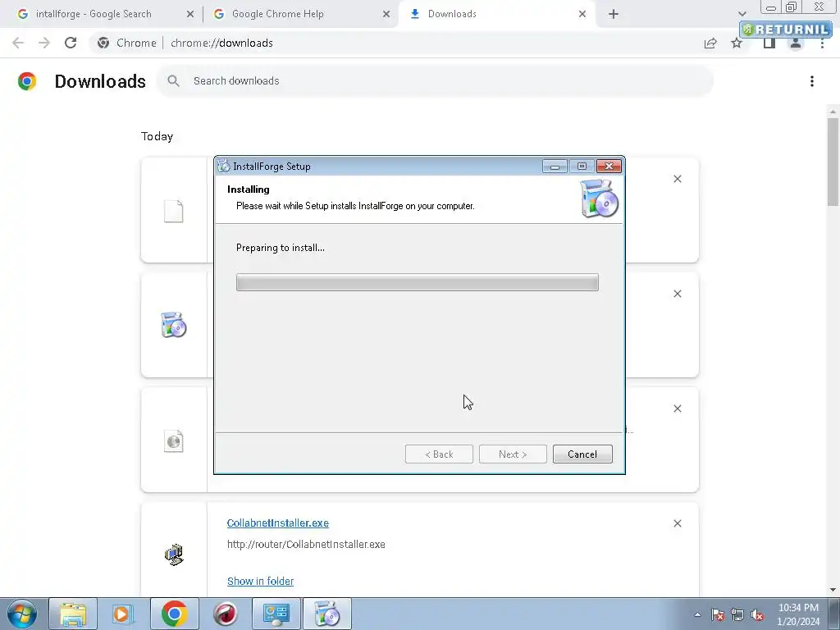This screenshot has height=630, width=840.
Task: Reload the page
Action: 71,43
